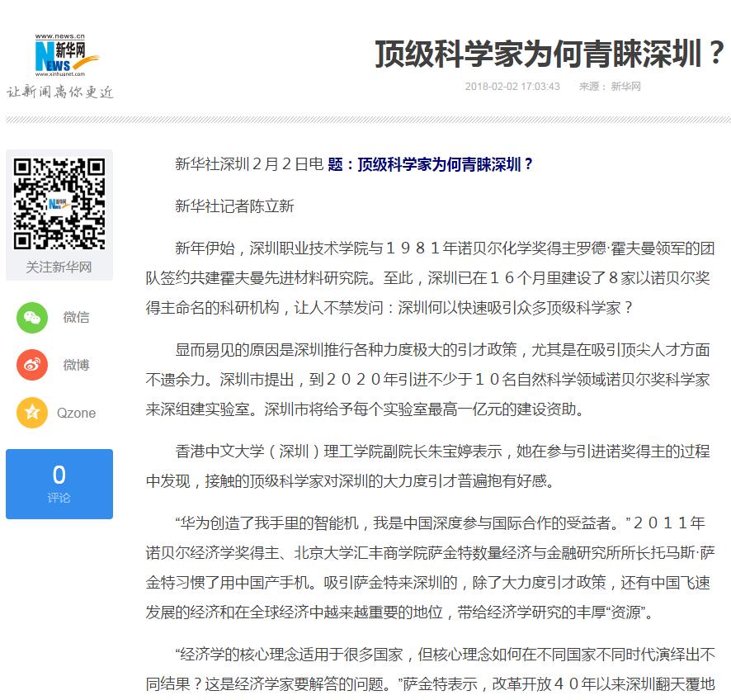This screenshot has height=700, width=731.
Task: Click the paragraph starting 新年伊始
Action: pos(430,278)
